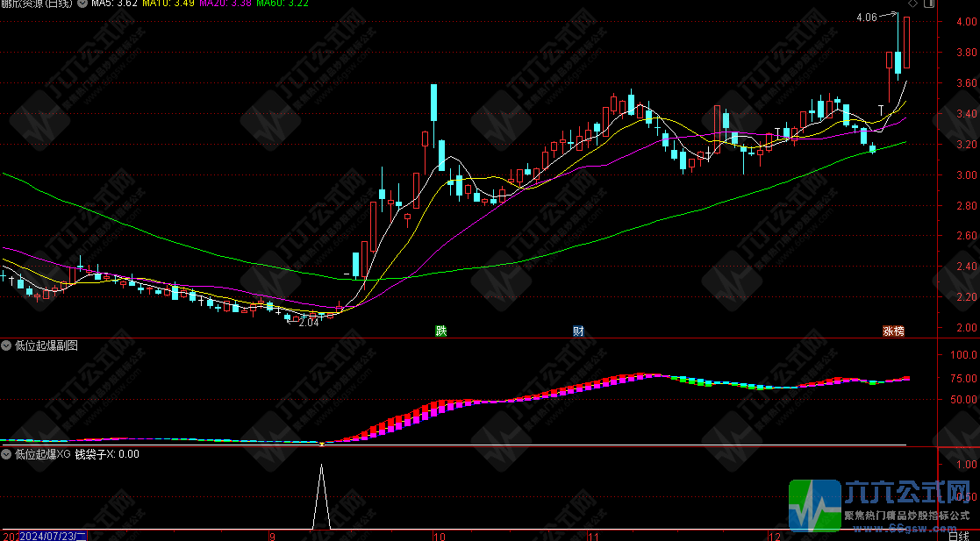Open the 低位起爆副图 indicator dropdown
The height and width of the screenshot is (541, 980).
coord(8,345)
